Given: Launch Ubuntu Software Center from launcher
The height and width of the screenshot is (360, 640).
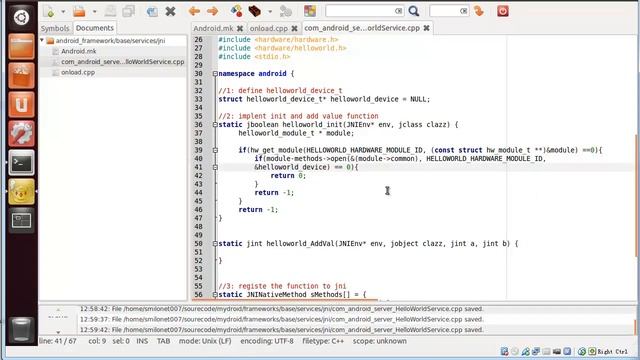Looking at the screenshot, I should coord(21,76).
